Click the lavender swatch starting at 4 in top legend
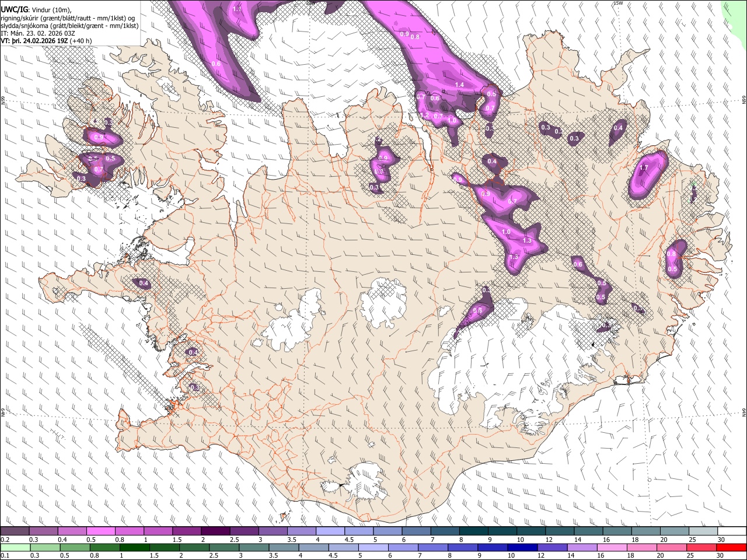This screenshot has height=560, width=747. [330, 531]
